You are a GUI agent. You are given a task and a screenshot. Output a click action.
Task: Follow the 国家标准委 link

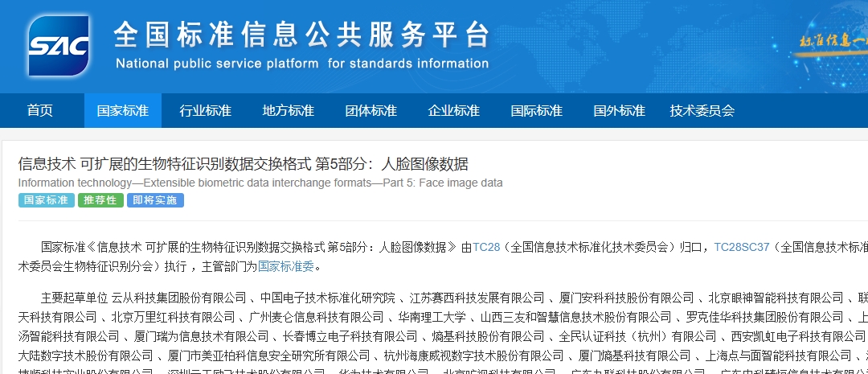289,266
